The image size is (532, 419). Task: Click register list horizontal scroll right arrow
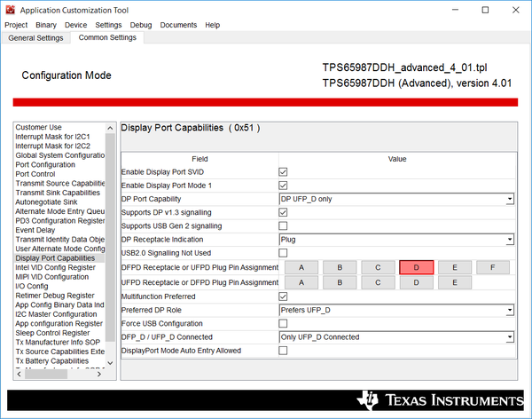tap(99, 374)
